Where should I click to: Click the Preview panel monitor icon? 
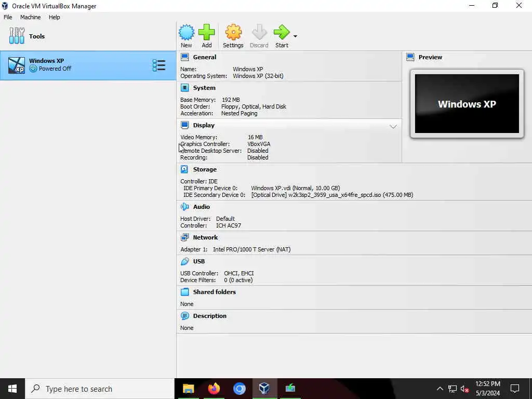click(x=410, y=57)
